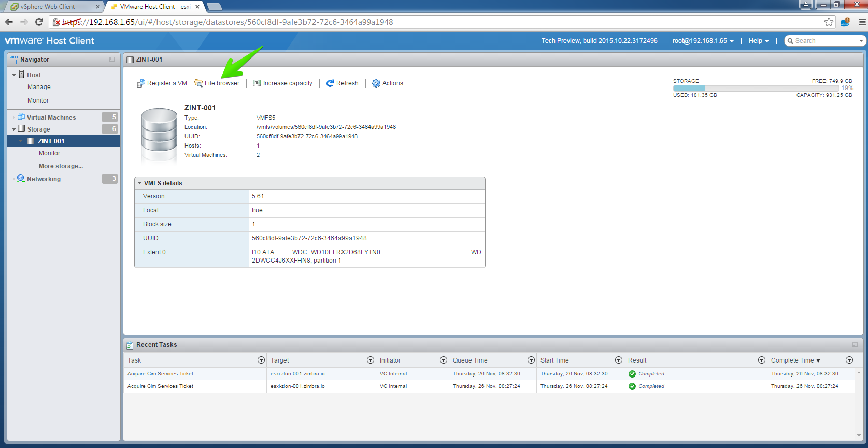This screenshot has height=448, width=868.
Task: Open filter for Start Time column
Action: click(619, 360)
